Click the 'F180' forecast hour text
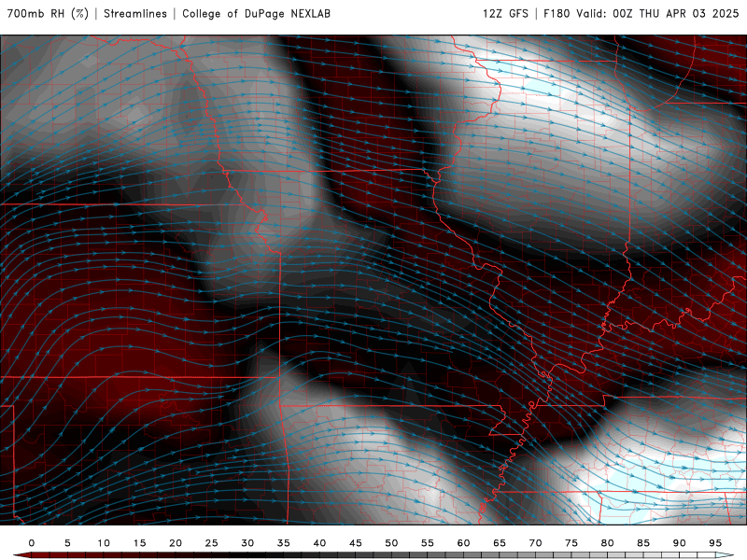Screen dimensions: 747x560 tap(557, 14)
